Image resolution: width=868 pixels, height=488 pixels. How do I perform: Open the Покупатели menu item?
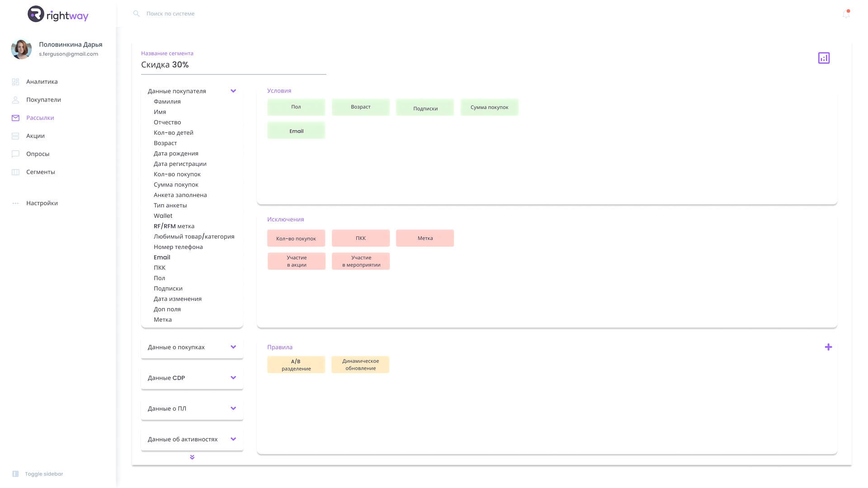point(43,100)
